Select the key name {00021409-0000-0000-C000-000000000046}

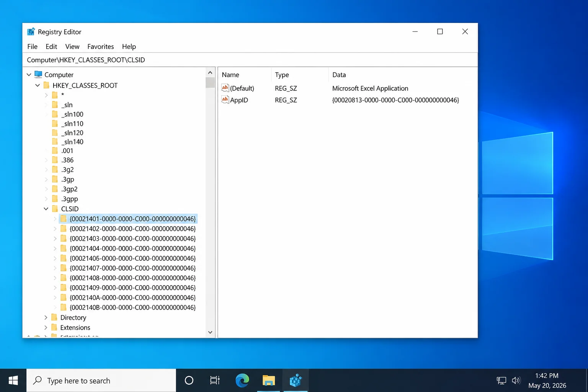[x=133, y=287]
